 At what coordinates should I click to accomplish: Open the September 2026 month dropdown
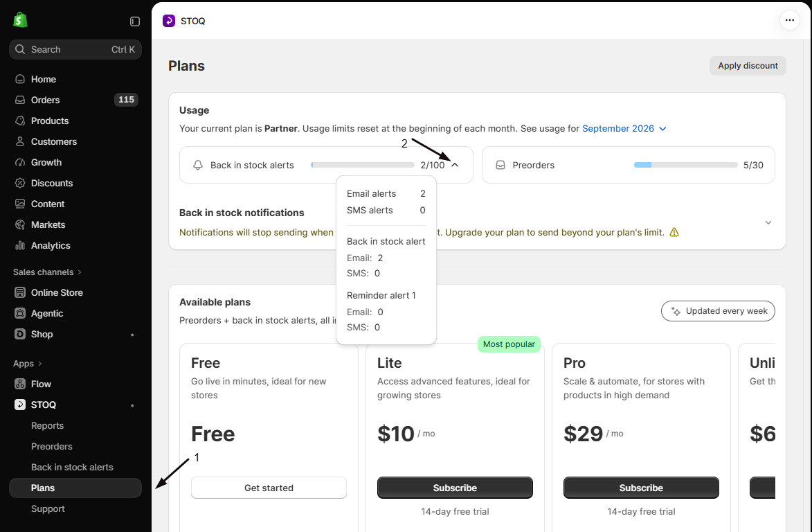(x=624, y=128)
